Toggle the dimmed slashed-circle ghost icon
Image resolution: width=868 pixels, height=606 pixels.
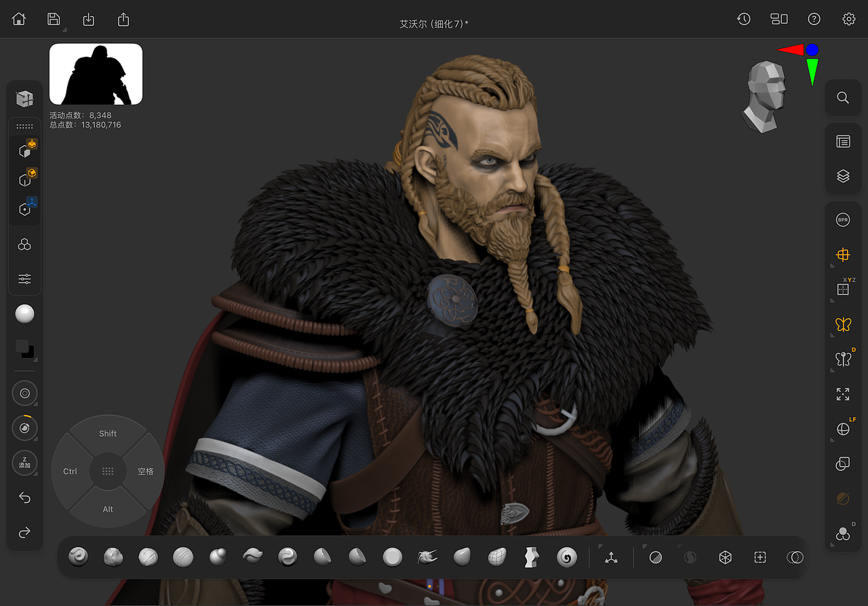tap(843, 499)
